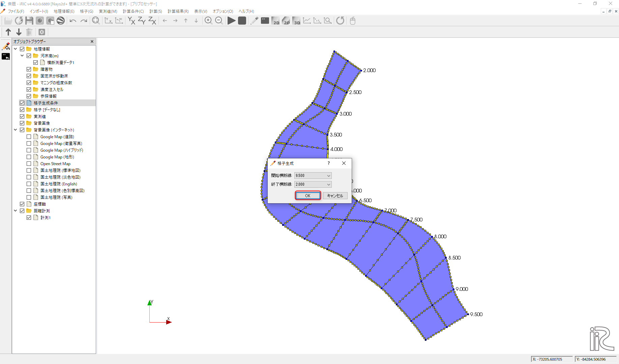Open the オプション(O) menu
619x364 pixels.
pyautogui.click(x=223, y=11)
